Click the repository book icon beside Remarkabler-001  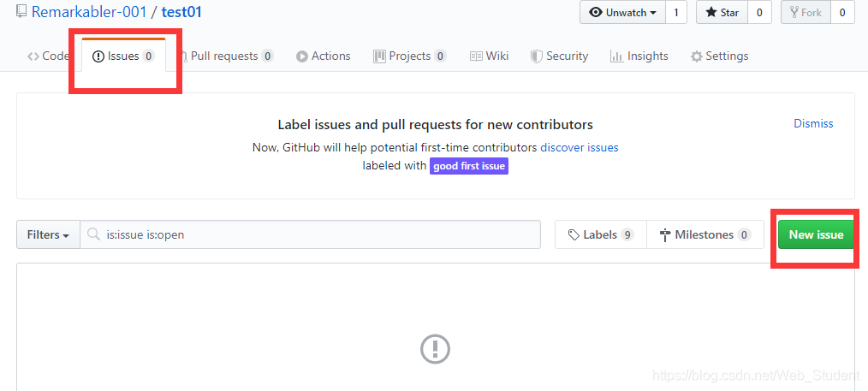[21, 12]
